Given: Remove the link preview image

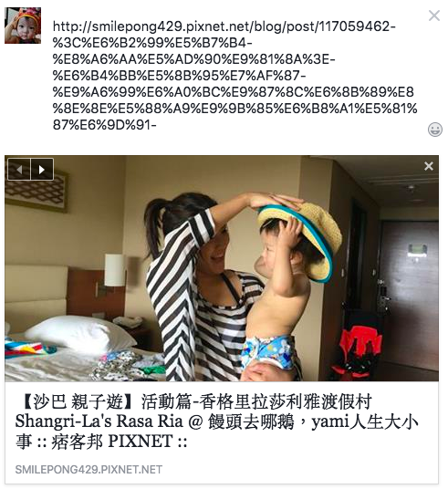Looking at the screenshot, I should 429,166.
